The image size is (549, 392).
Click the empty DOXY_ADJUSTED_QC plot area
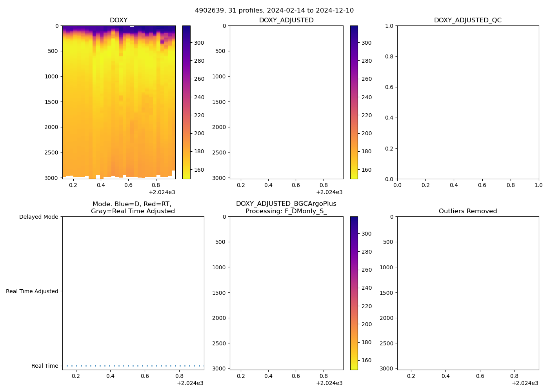[467, 102]
